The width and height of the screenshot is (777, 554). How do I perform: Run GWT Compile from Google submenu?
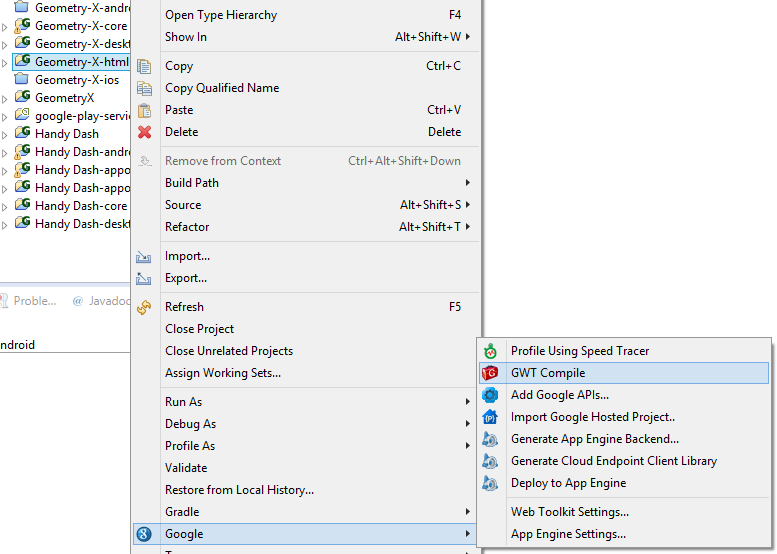click(x=624, y=373)
